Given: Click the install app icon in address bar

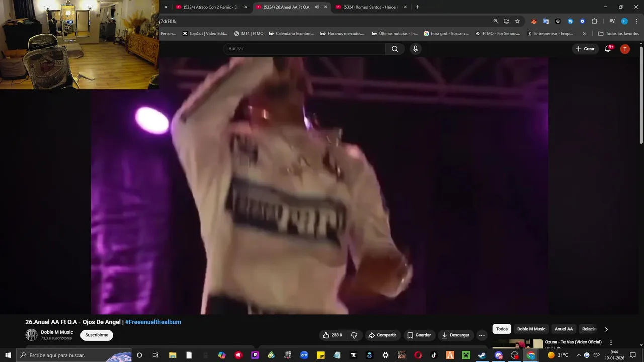Looking at the screenshot, I should click(506, 21).
